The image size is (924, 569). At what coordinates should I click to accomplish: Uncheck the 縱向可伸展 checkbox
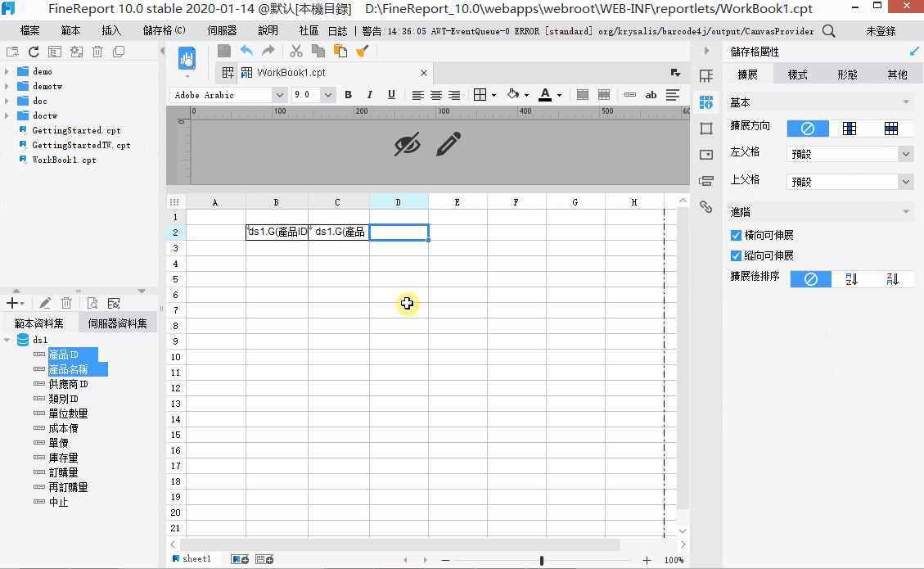coord(736,256)
